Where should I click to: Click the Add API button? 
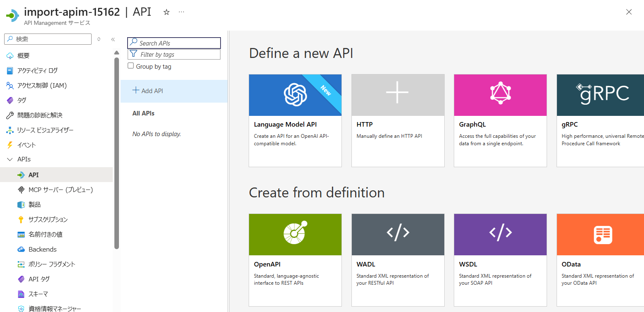[148, 91]
